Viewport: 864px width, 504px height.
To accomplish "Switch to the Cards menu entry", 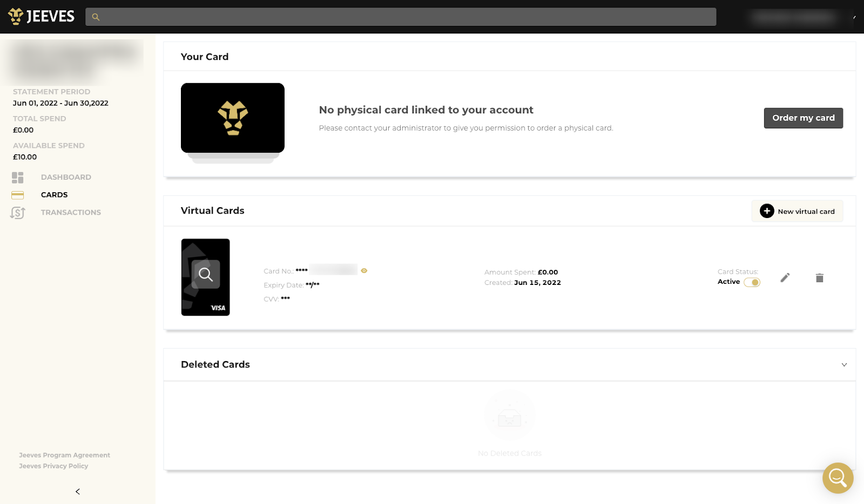I will [53, 194].
